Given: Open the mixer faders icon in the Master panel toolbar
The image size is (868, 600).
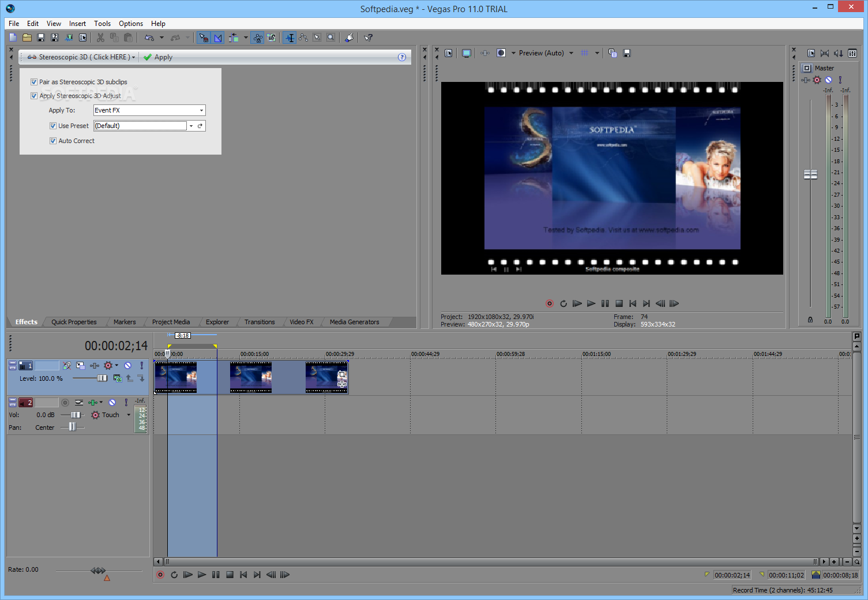Looking at the screenshot, I should tap(852, 53).
